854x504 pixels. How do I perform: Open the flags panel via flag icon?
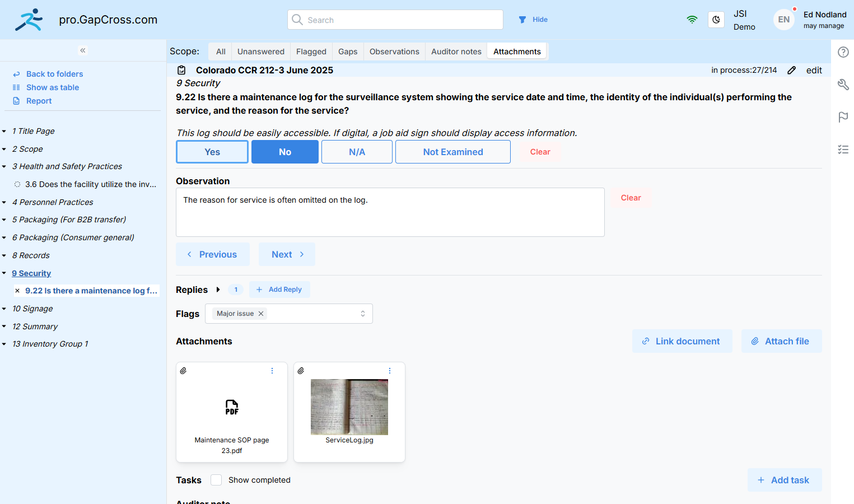click(x=843, y=117)
